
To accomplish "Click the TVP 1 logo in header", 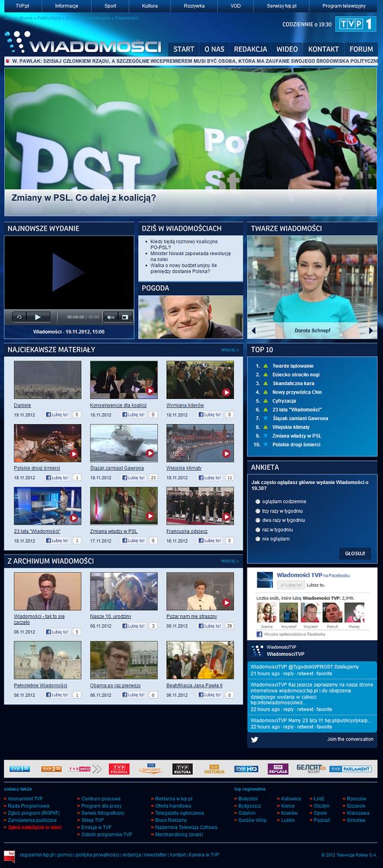I will coord(355,24).
